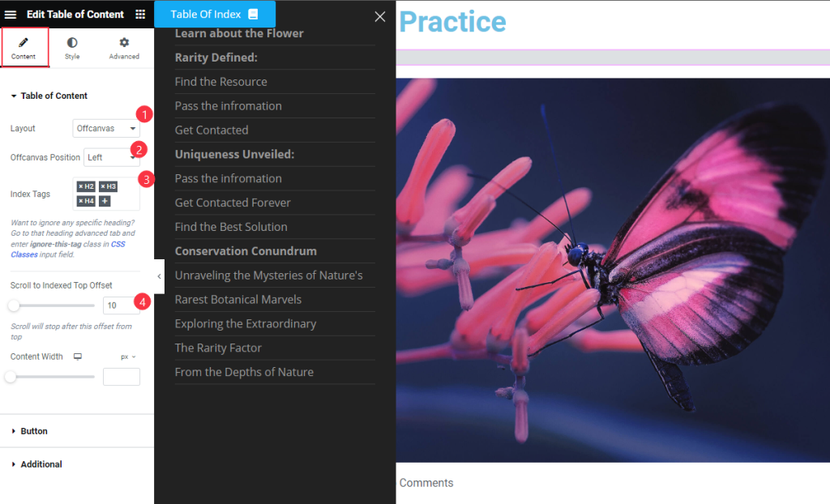
Task: Open the hamburger menu in Elementor header
Action: (11, 15)
